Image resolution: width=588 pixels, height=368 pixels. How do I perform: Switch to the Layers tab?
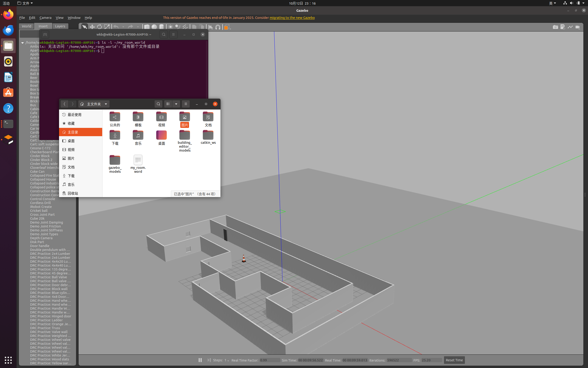coord(60,26)
